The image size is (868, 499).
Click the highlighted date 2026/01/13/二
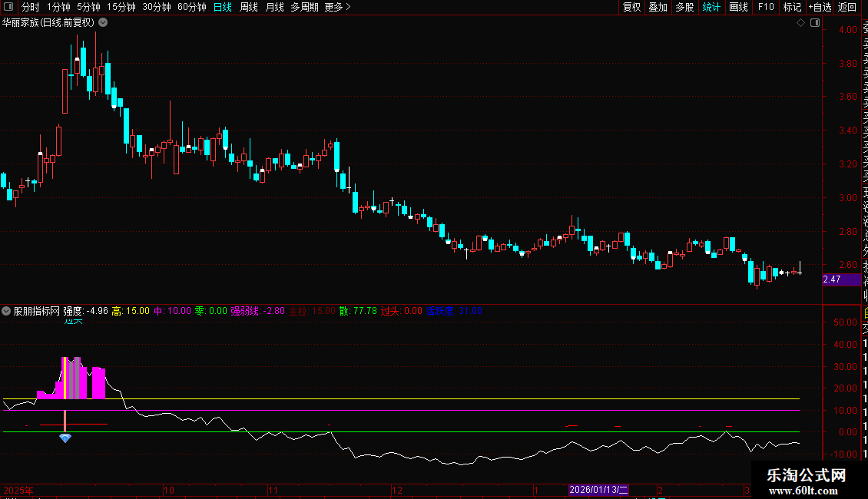598,490
